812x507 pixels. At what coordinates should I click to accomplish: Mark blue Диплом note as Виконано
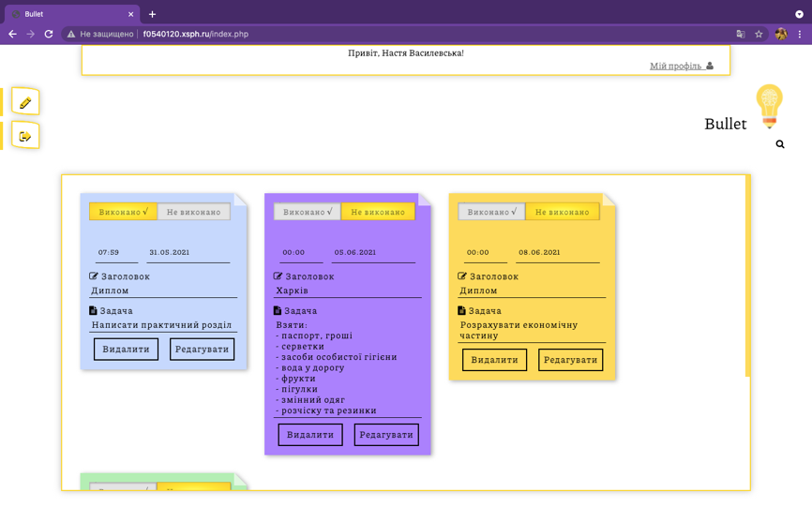[x=123, y=212]
